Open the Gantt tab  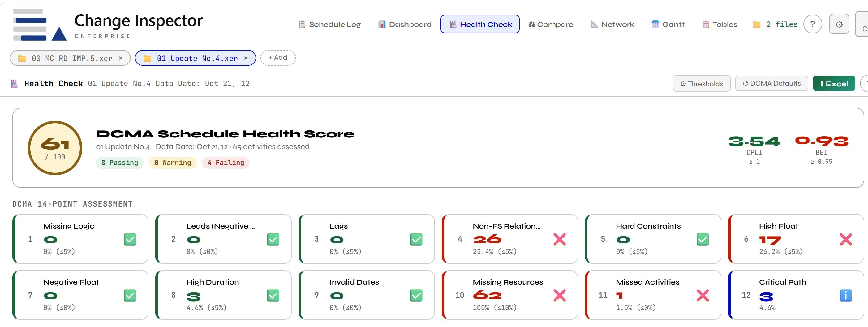pos(668,24)
